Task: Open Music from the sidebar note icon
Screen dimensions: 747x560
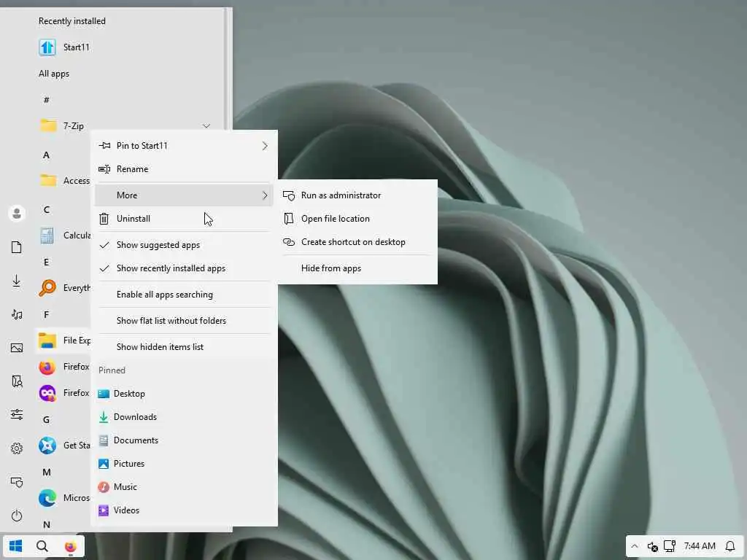Action: pyautogui.click(x=17, y=314)
